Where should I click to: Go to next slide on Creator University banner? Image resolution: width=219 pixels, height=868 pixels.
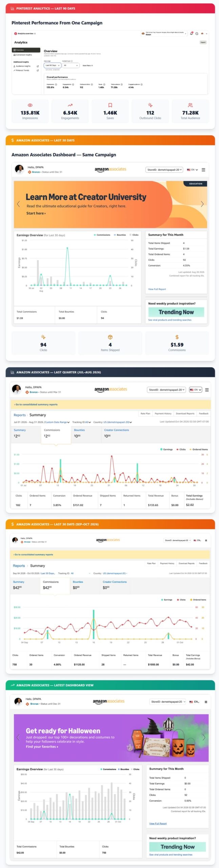tap(202, 204)
